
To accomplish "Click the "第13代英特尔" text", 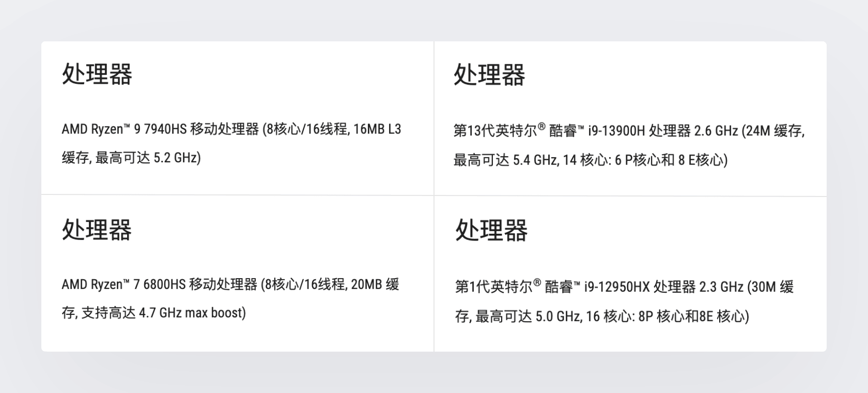I will [495, 131].
